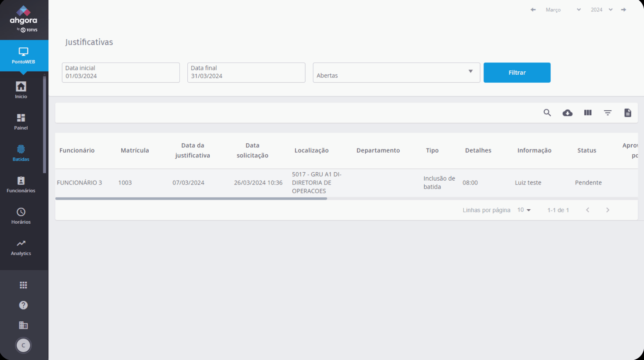Change rows per page dropdown

(x=524, y=210)
